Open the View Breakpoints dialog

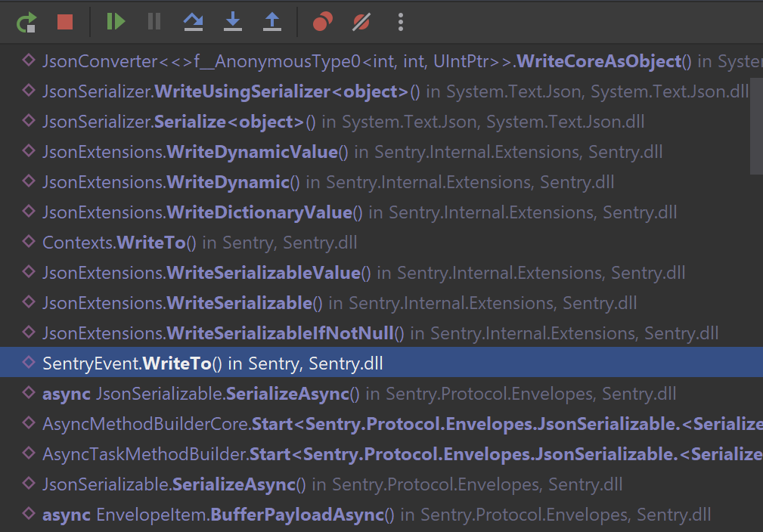tap(321, 21)
